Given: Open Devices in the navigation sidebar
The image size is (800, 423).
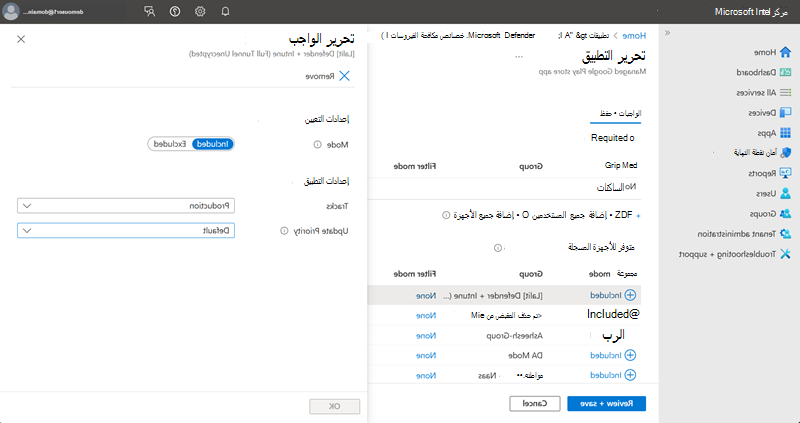Looking at the screenshot, I should tap(762, 113).
